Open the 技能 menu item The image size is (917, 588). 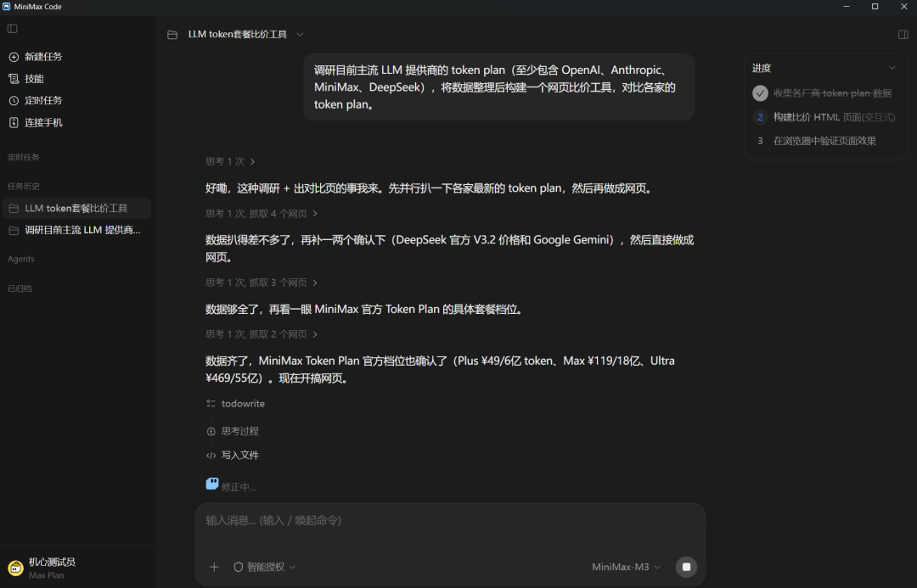pyautogui.click(x=35, y=78)
